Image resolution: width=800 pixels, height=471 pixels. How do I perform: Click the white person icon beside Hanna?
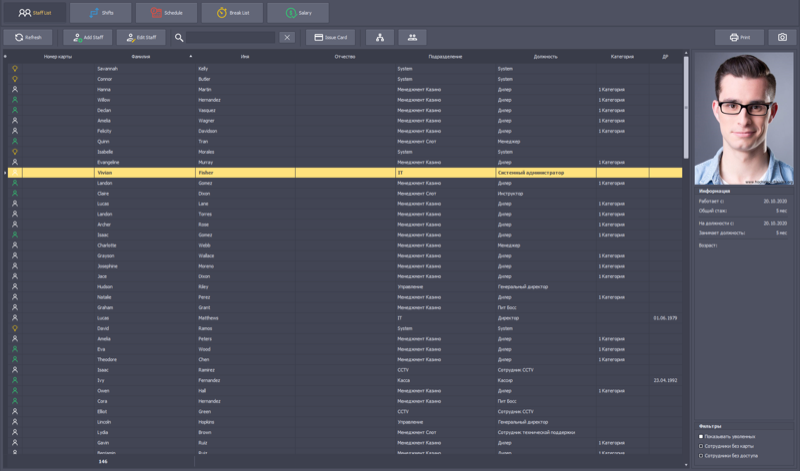pos(14,89)
